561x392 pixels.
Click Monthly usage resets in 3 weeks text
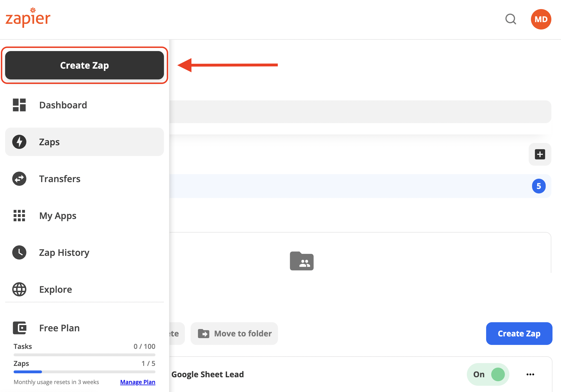pos(56,382)
